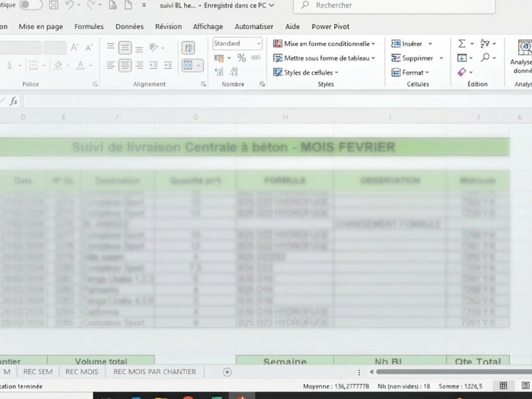
Task: Apply thousands separator 000 style
Action: (x=256, y=57)
